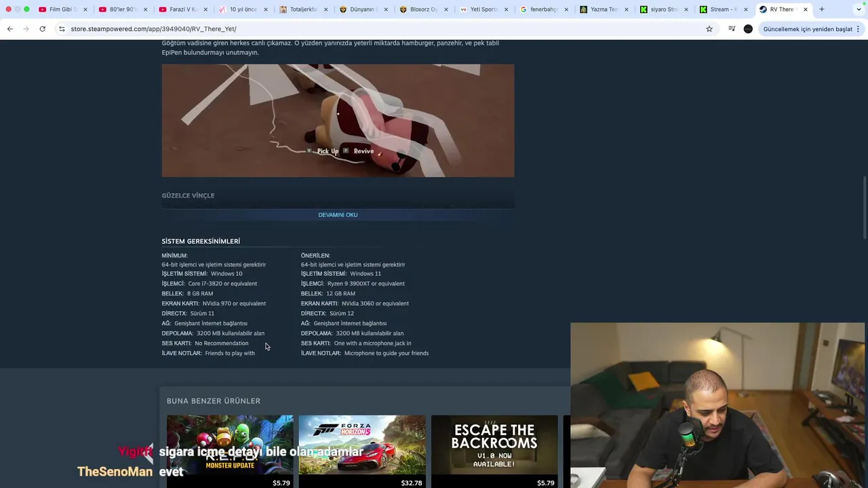Click the 'GÜZELCE VİNÇLE' heading
868x488 pixels.
click(188, 195)
